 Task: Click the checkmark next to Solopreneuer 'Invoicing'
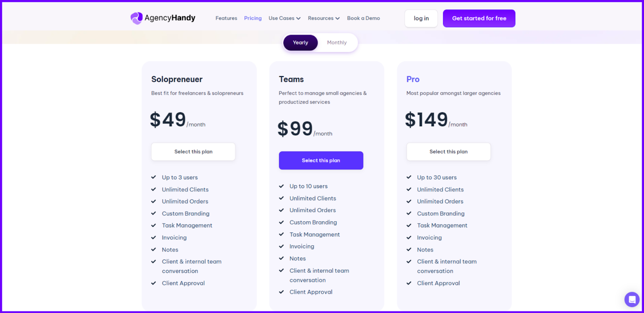point(153,237)
